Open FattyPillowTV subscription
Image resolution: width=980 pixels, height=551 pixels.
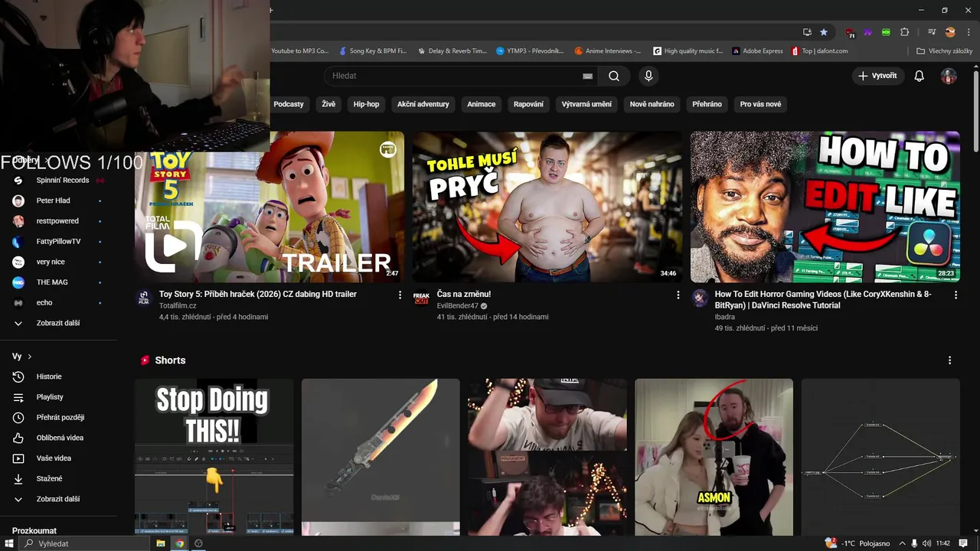click(58, 242)
